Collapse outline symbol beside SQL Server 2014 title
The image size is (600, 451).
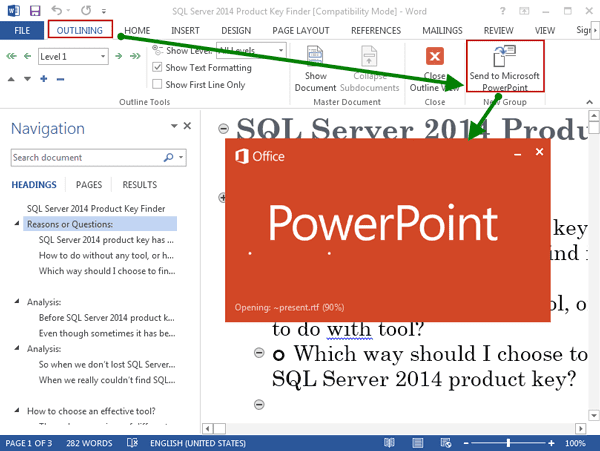[223, 129]
